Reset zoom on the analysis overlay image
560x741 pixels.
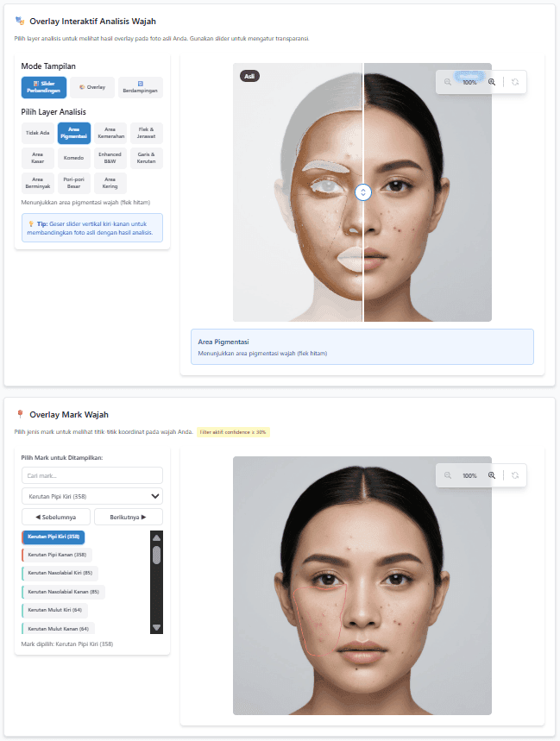click(515, 82)
